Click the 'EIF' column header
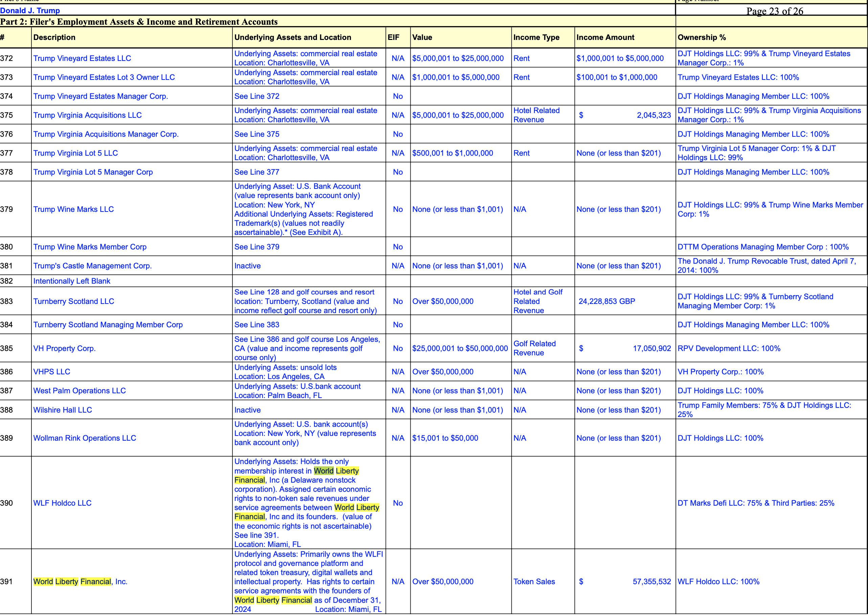This screenshot has width=868, height=616. [x=393, y=37]
